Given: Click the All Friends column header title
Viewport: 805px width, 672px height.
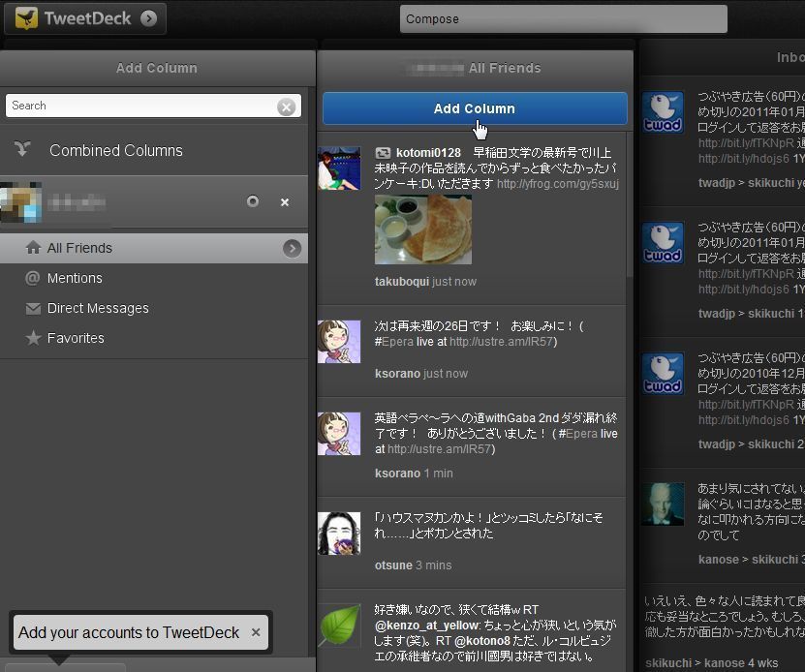Looking at the screenshot, I should click(505, 68).
